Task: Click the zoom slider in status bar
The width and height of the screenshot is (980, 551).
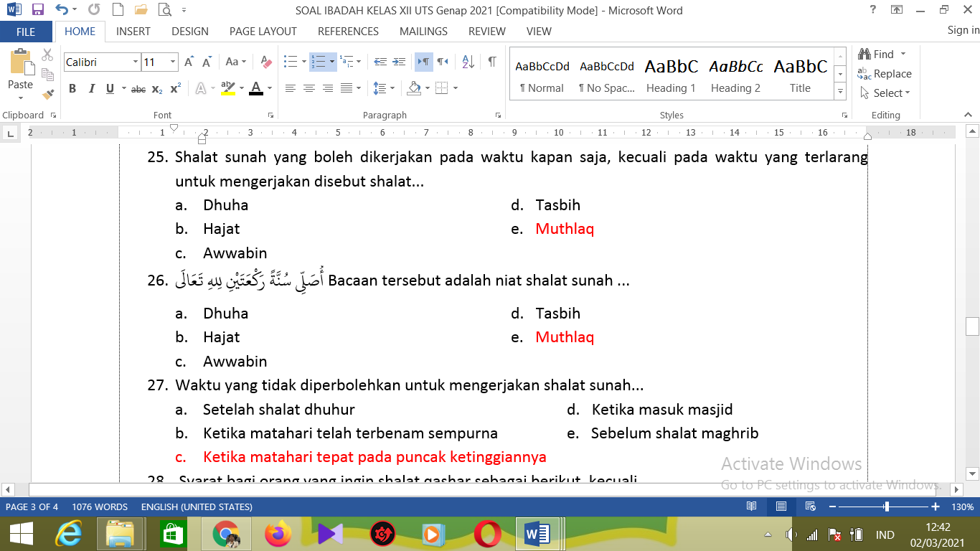Action: pyautogui.click(x=887, y=507)
